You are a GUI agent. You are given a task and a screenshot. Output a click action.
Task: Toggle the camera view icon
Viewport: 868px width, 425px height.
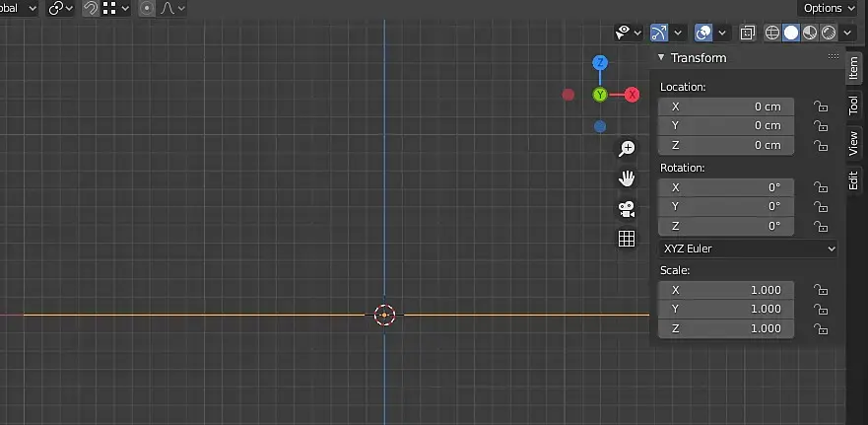tap(627, 209)
